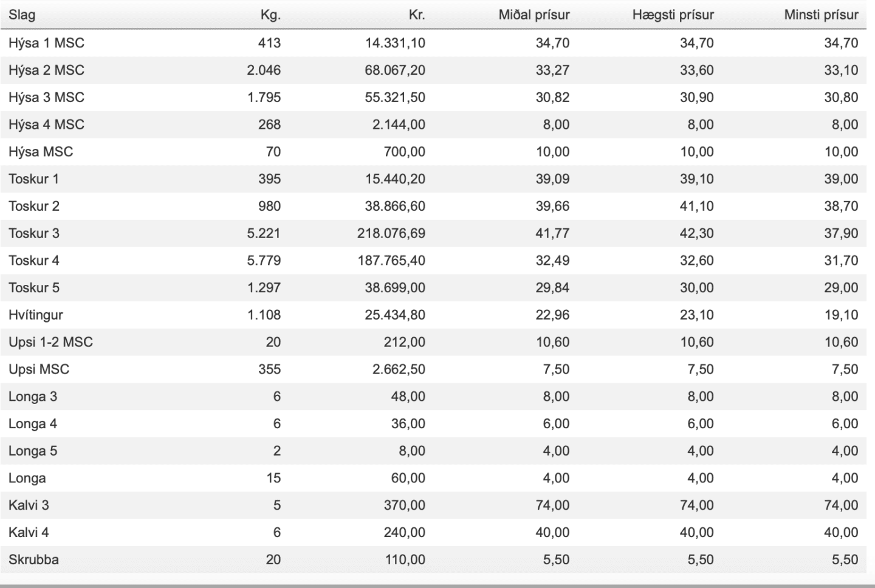Select the Hýsa 1 MSC row
The image size is (875, 588).
[x=433, y=43]
